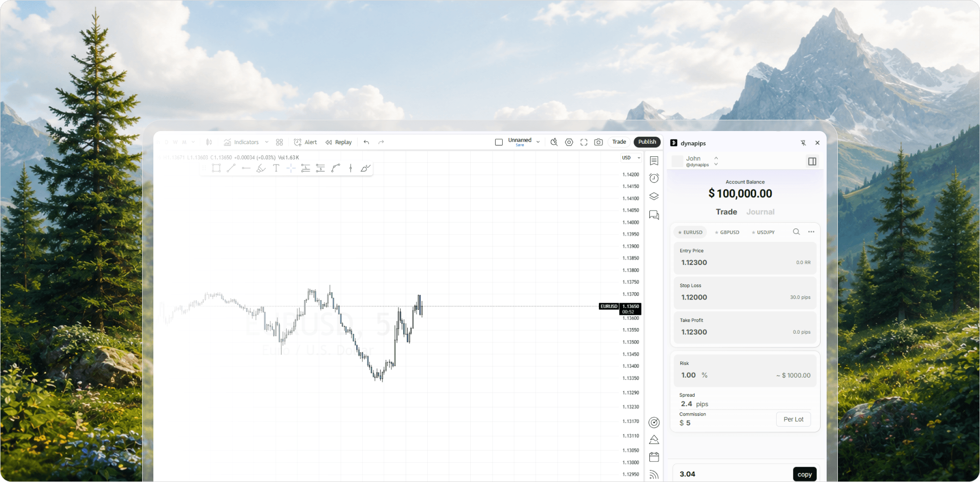Create an Alert from the toolbar
This screenshot has width=980, height=482.
(x=305, y=142)
